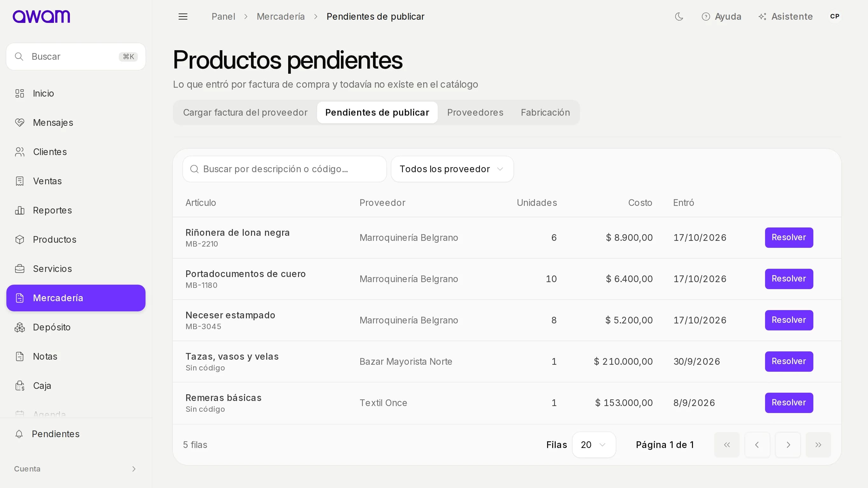The width and height of the screenshot is (868, 488).
Task: Click Remeras básicas article name
Action: pyautogui.click(x=223, y=398)
